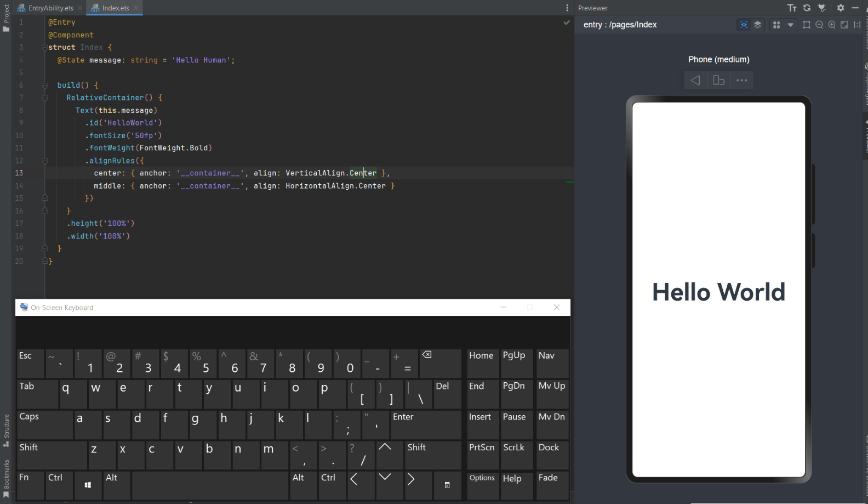Switch to the EntryAbility.ets tab
868x504 pixels.
50,8
